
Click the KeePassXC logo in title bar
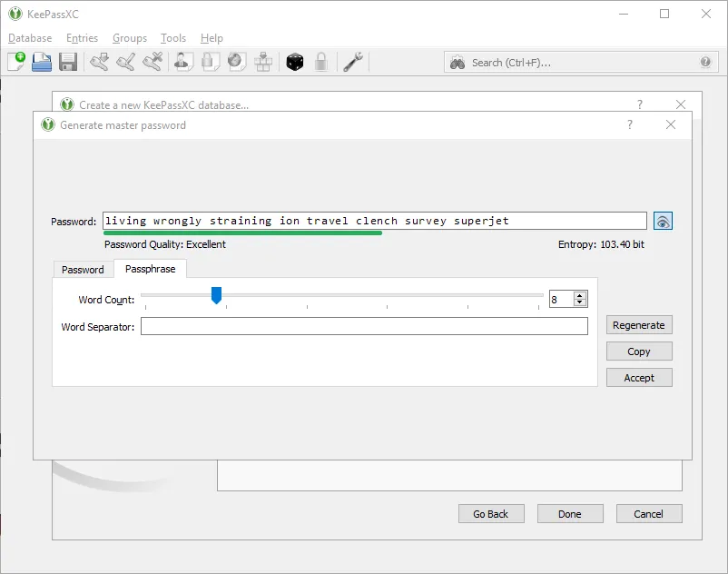15,14
